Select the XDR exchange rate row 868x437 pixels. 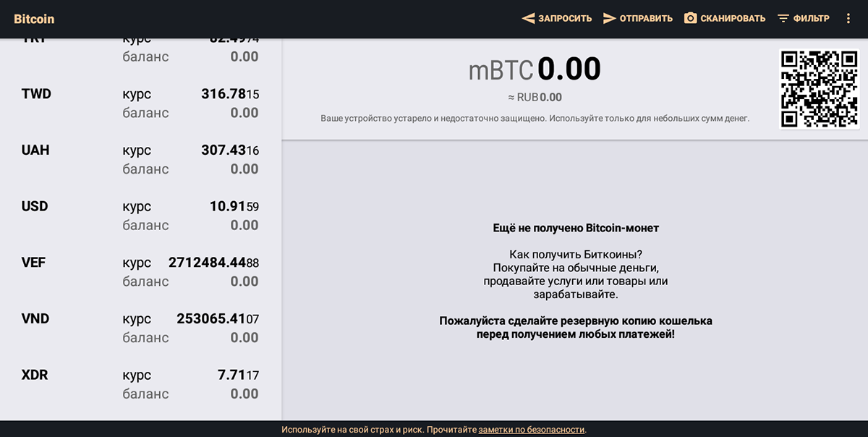click(140, 384)
